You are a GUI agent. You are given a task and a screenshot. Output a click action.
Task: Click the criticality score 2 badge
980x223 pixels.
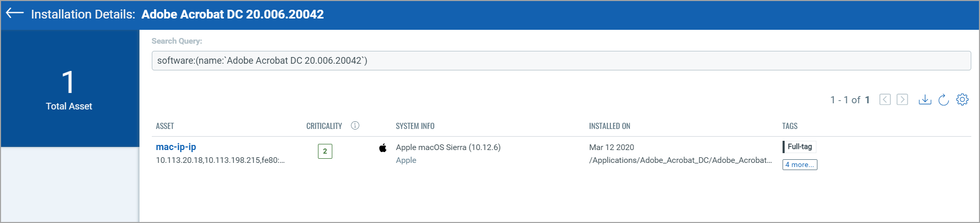325,152
